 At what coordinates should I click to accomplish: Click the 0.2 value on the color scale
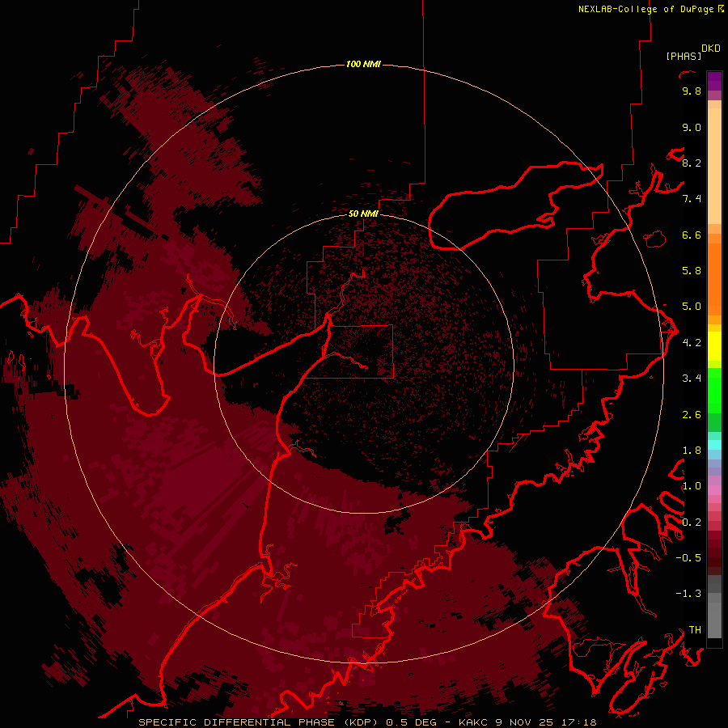click(x=692, y=523)
